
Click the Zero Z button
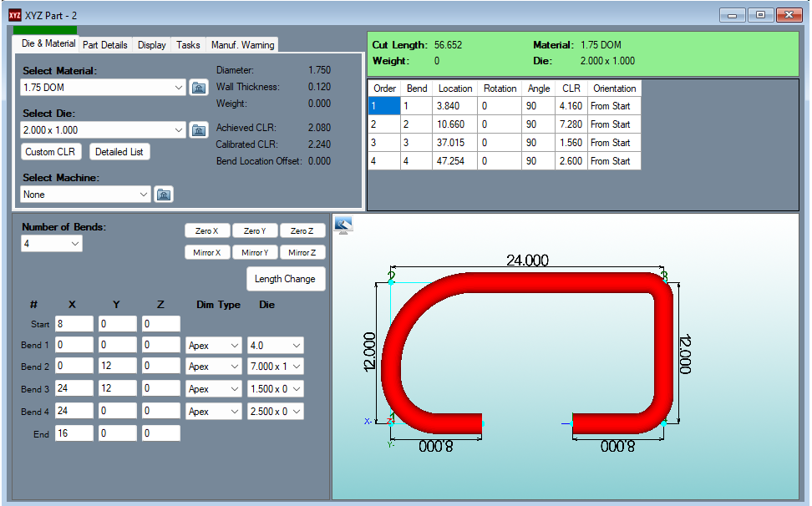tap(302, 230)
